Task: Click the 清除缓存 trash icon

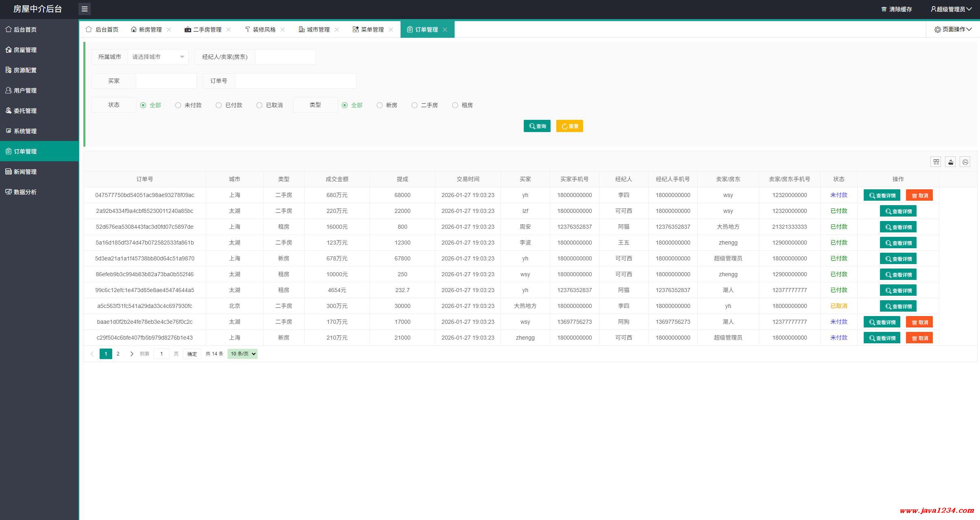Action: pyautogui.click(x=884, y=9)
